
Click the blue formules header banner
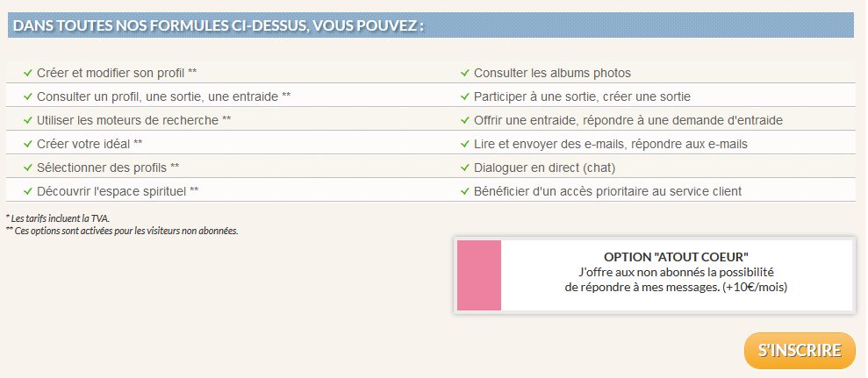click(432, 26)
